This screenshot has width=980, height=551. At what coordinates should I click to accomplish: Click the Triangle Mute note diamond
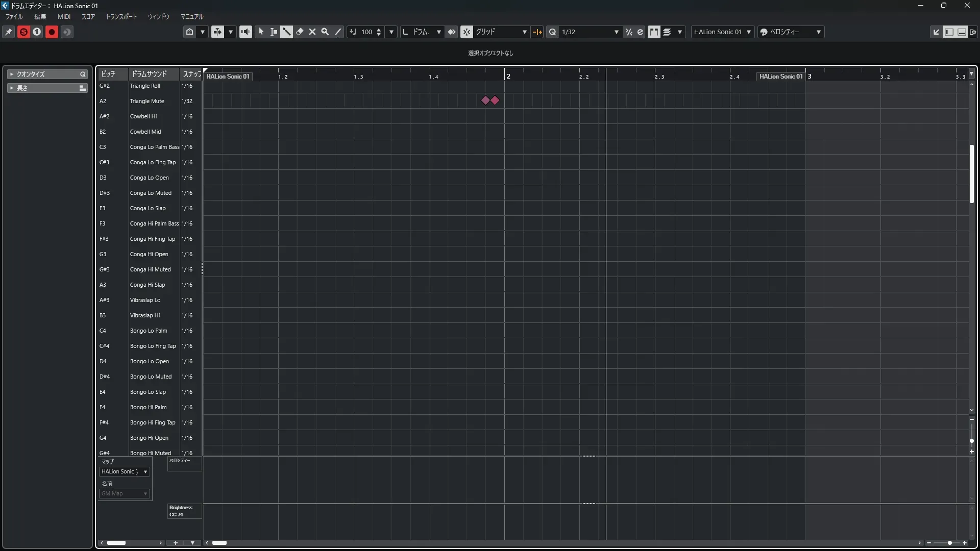(485, 101)
